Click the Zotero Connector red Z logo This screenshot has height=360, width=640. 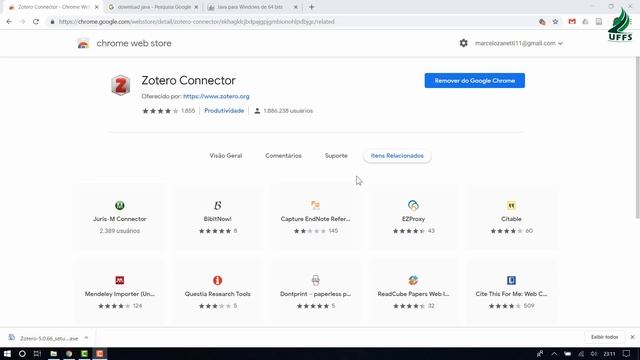coord(120,85)
